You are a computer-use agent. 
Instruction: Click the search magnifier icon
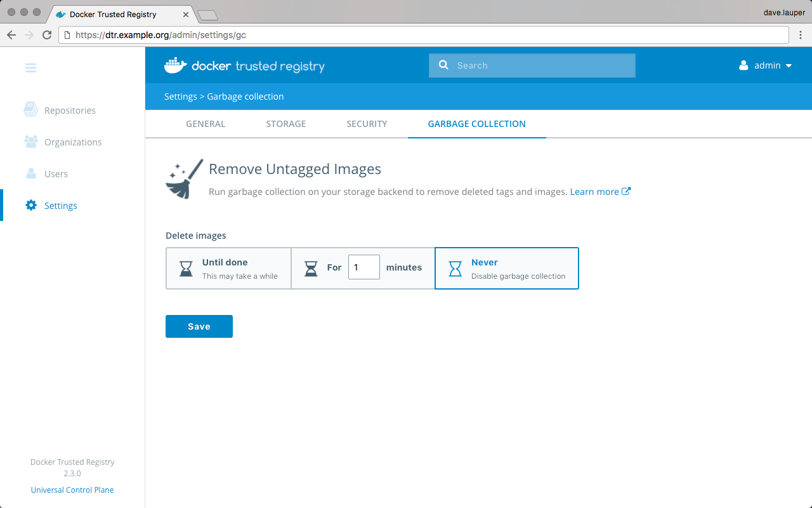pyautogui.click(x=443, y=65)
